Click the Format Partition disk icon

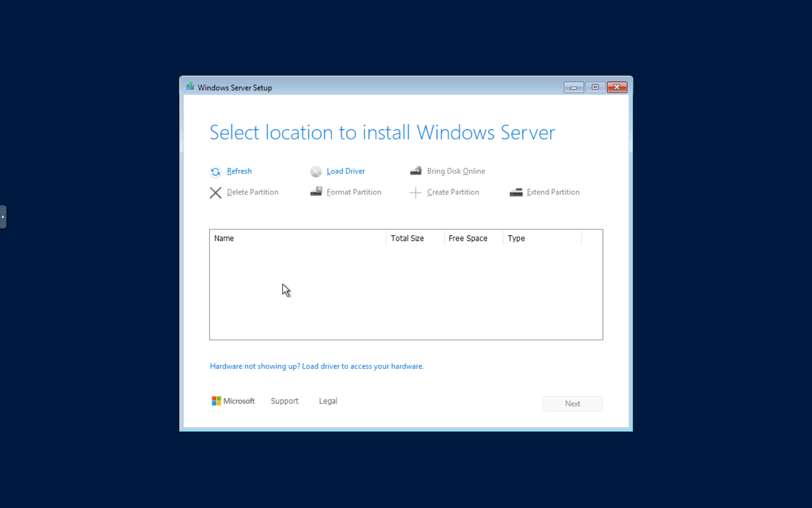[316, 191]
